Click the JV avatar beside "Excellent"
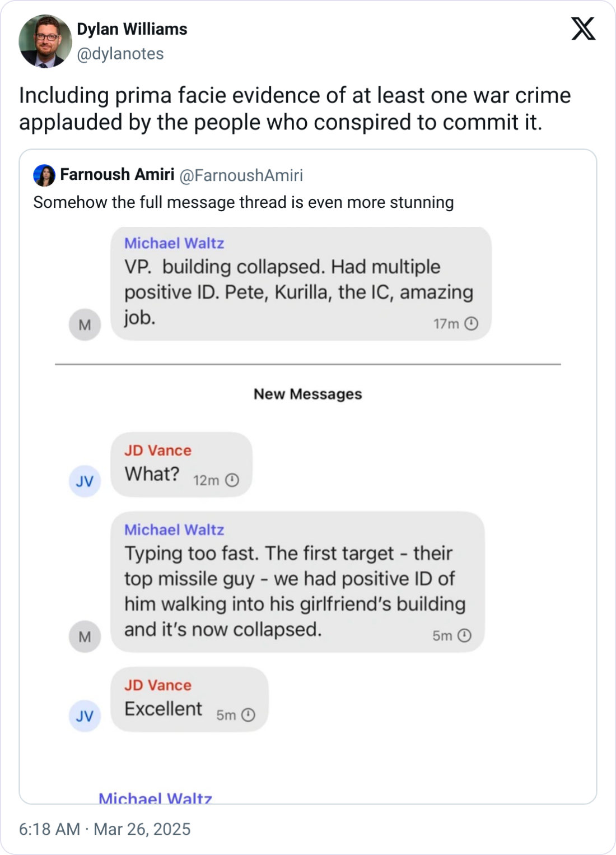This screenshot has height=855, width=616. [85, 715]
